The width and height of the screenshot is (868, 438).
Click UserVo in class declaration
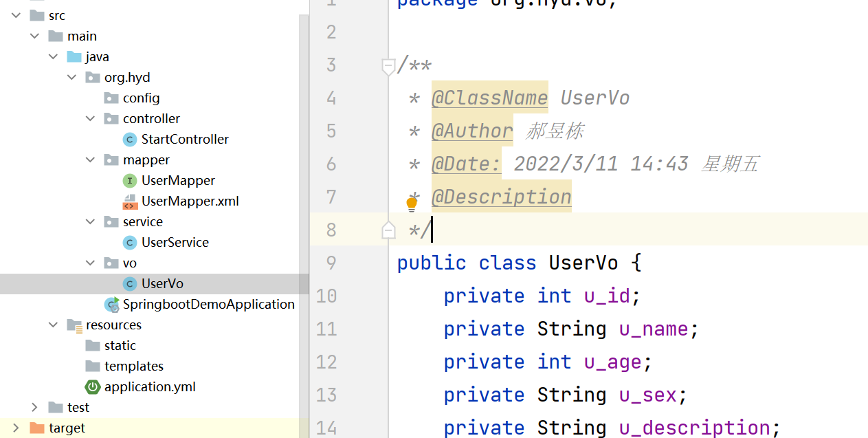pyautogui.click(x=583, y=263)
